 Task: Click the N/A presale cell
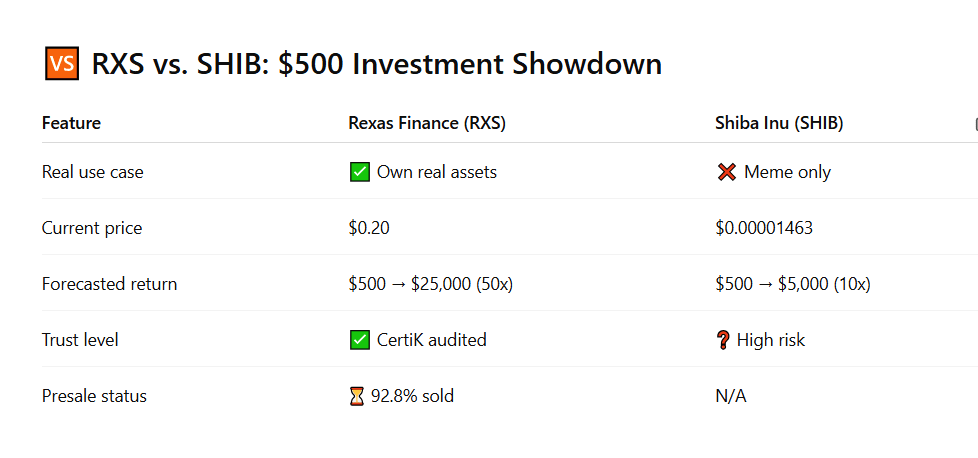pos(731,396)
